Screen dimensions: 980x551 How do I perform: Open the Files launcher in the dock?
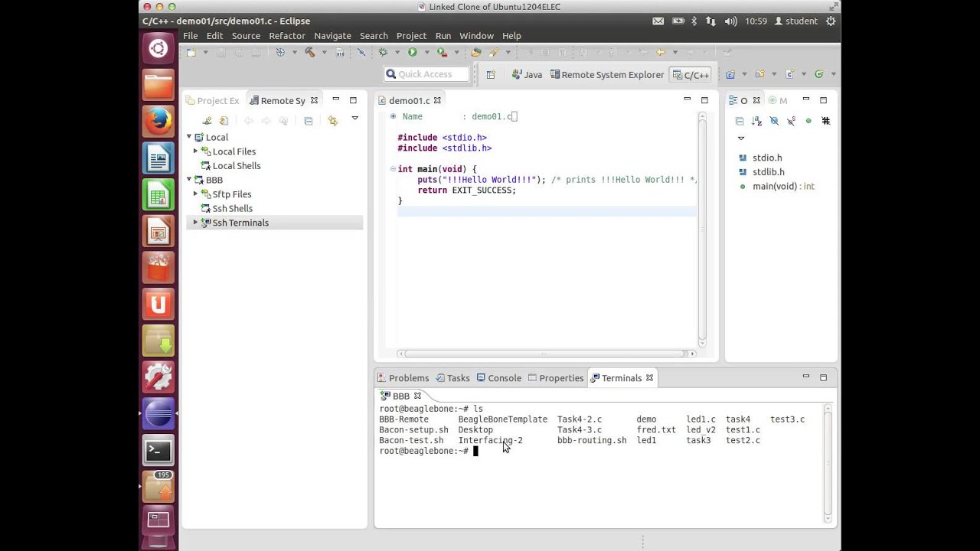[158, 85]
